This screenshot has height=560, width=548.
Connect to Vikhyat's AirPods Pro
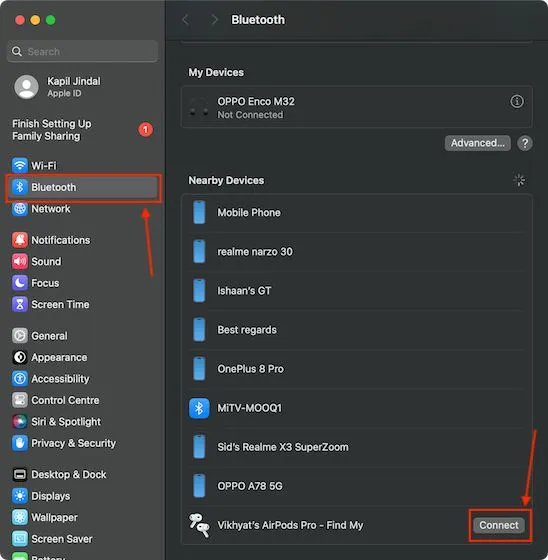499,525
